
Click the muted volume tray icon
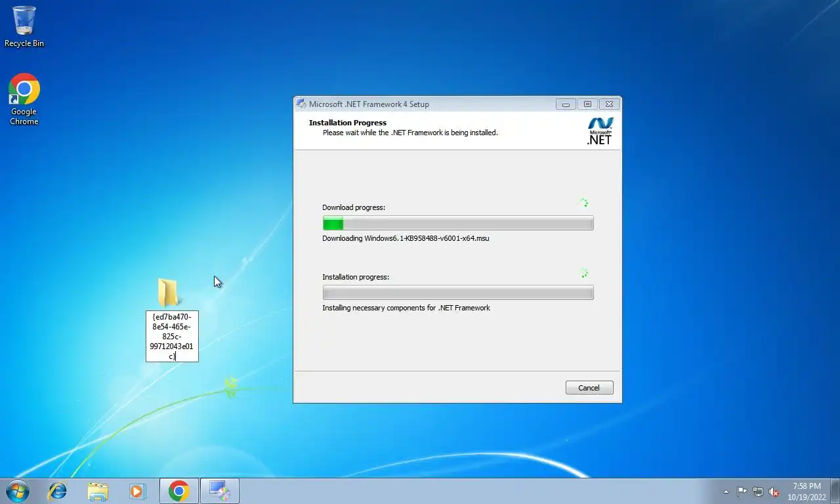(x=774, y=492)
